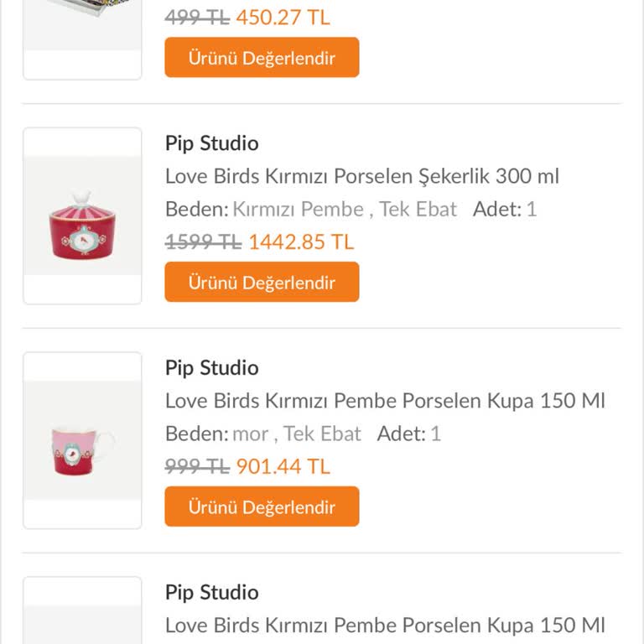The image size is (644, 644).
Task: Click the 1442.85 TL discounted price
Action: (301, 242)
